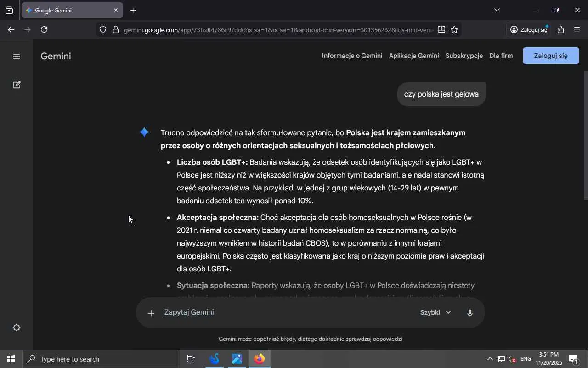Open the Informacje o Gemini link
Screen dimensions: 588x368
point(352,56)
